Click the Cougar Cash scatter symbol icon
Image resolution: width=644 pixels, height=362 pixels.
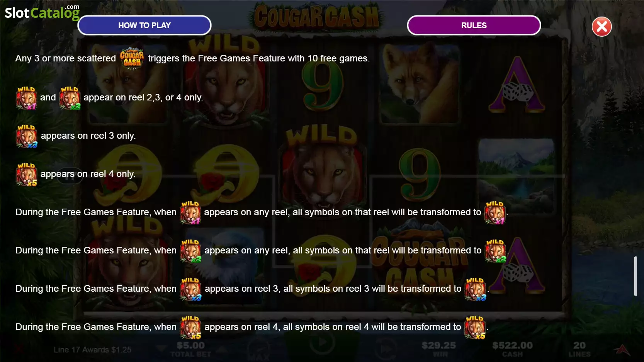pyautogui.click(x=132, y=58)
